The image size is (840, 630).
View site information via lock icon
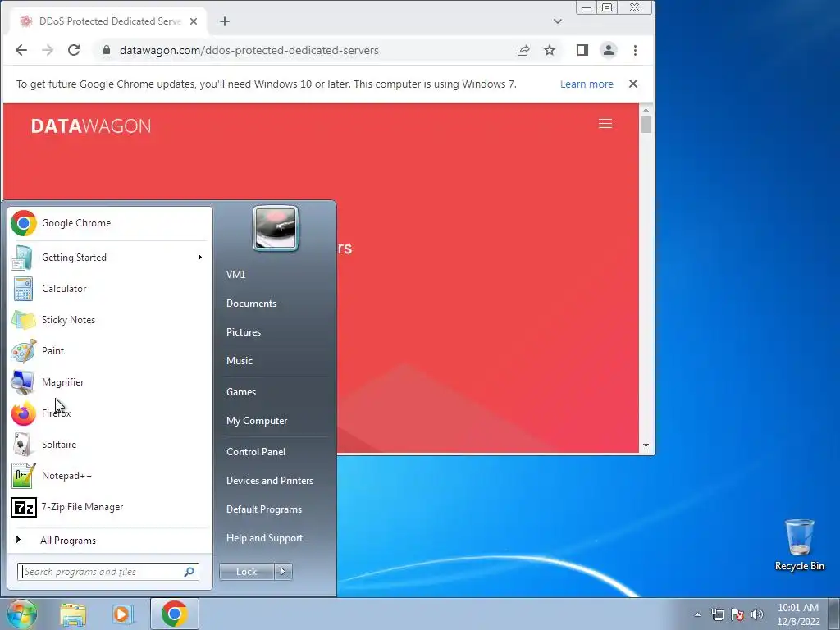(x=107, y=50)
